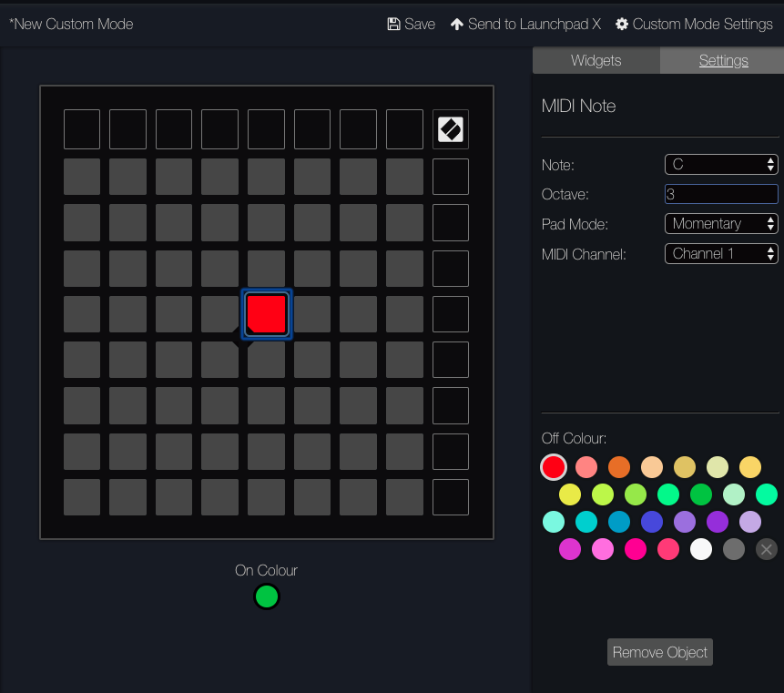Click the Octave label
The width and height of the screenshot is (784, 693).
pyautogui.click(x=565, y=195)
